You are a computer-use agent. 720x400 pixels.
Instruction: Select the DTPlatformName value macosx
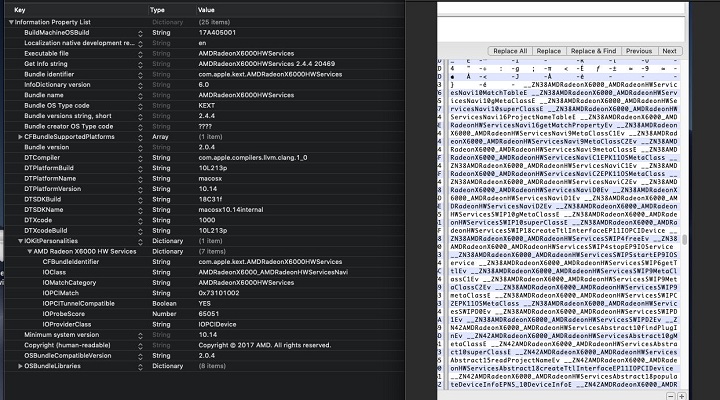click(x=210, y=179)
